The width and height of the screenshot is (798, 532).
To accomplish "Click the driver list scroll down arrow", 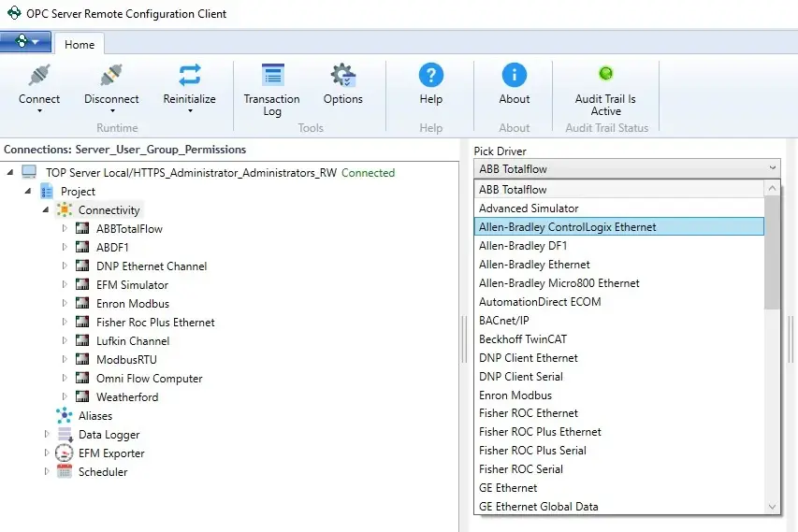I will [772, 507].
